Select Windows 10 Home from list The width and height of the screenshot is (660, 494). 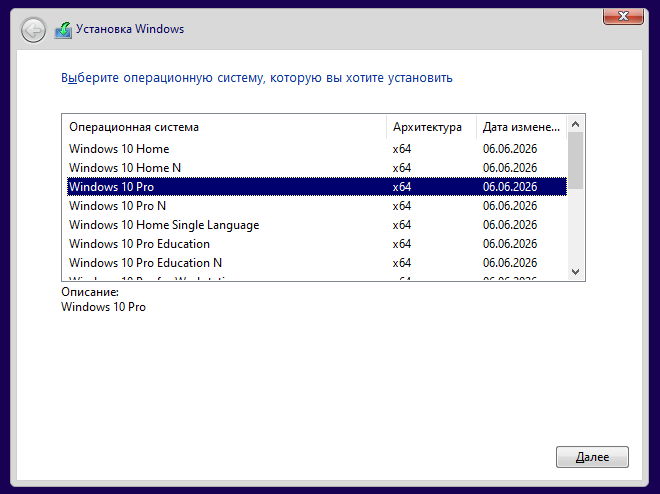point(317,149)
